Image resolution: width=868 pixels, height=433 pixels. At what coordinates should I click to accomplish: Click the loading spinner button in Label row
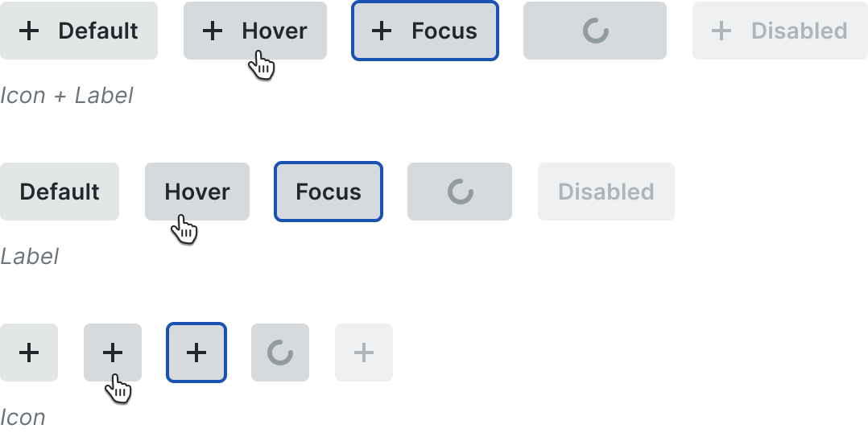(x=460, y=192)
